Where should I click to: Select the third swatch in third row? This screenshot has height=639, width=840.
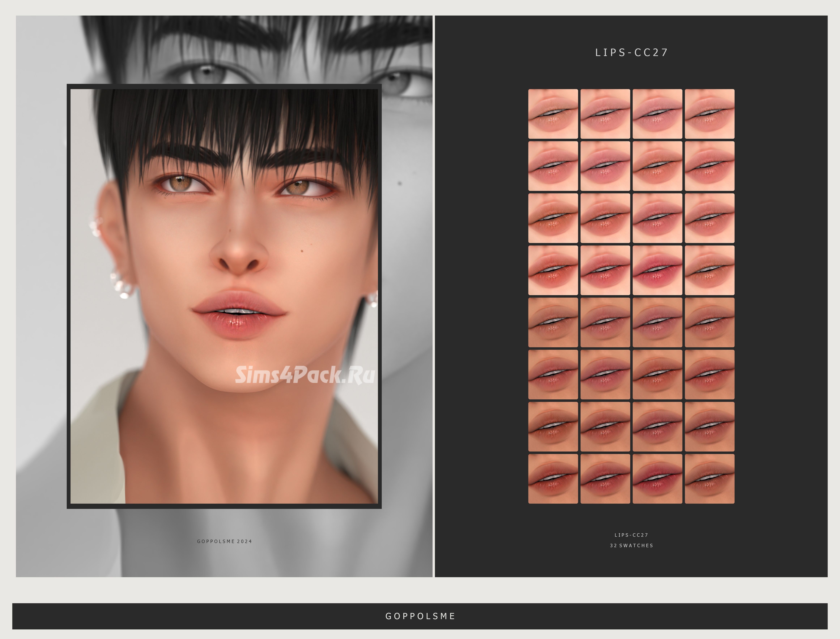click(657, 218)
